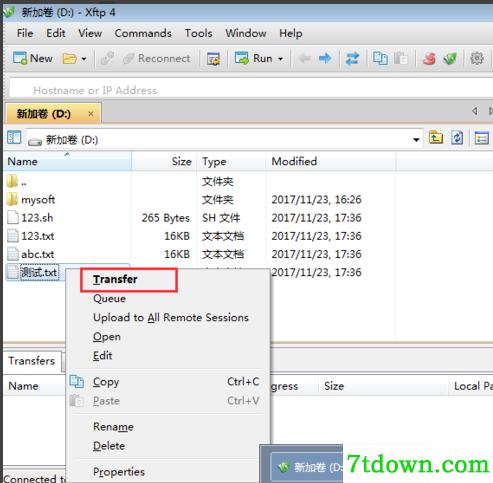Toggle the folder tree panel icon

click(14, 138)
